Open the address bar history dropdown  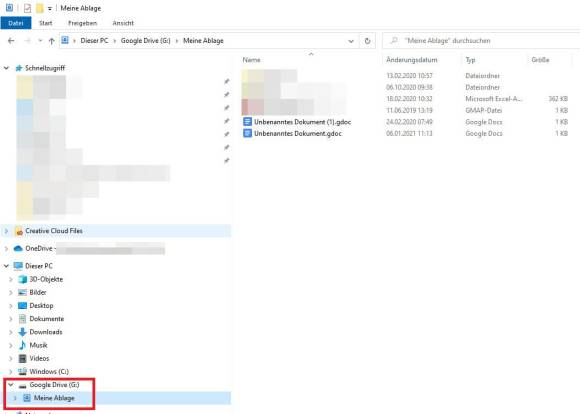point(351,41)
